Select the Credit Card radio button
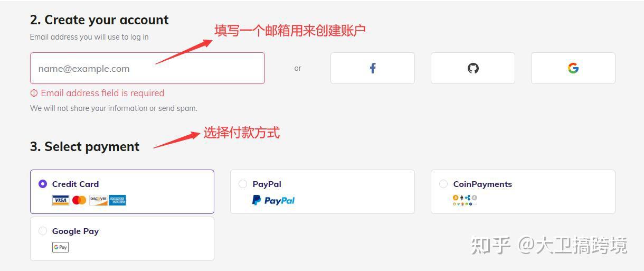Viewport: 644px width, 271px height. (x=43, y=184)
